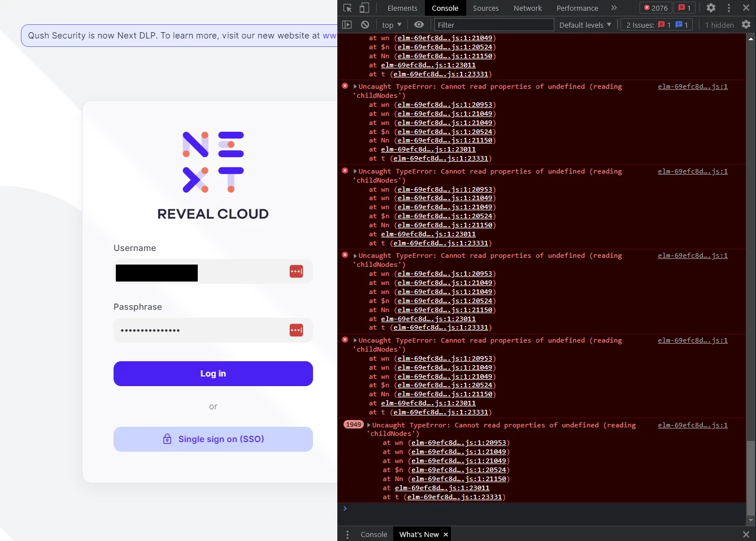The image size is (756, 541).
Task: Click password manager icon in Username field
Action: (296, 271)
